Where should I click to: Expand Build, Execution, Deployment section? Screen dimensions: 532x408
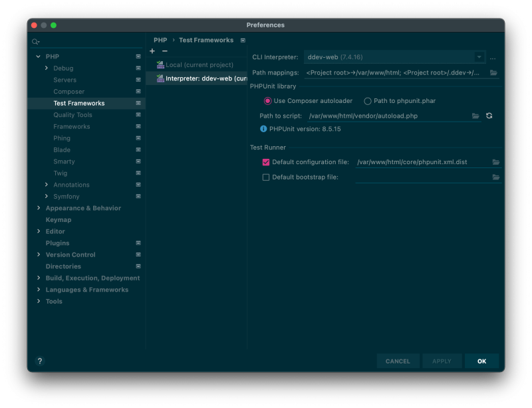(39, 278)
